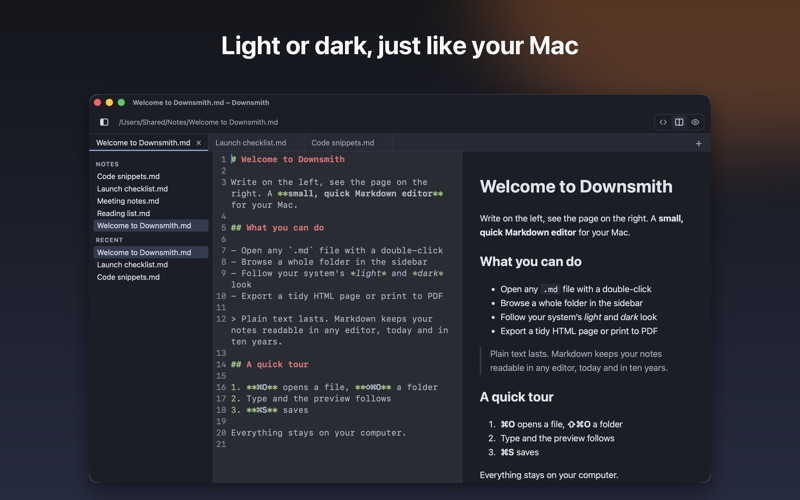This screenshot has width=800, height=500.
Task: Click source line 'Browse a whole folder in the sidebar'
Action: click(329, 262)
